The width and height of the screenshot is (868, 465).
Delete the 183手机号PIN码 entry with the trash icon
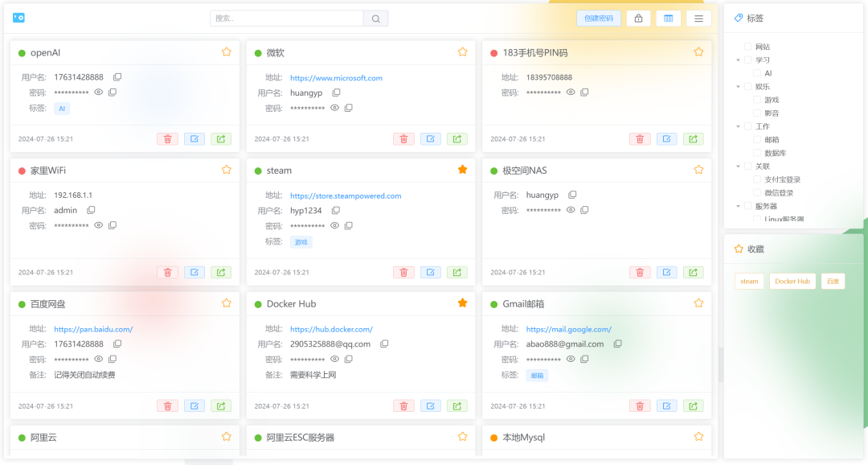639,138
